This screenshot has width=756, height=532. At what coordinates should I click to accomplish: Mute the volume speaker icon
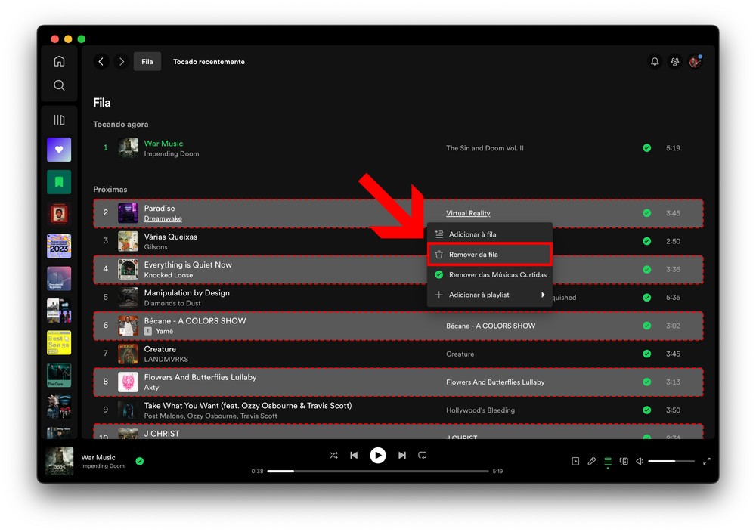[640, 461]
